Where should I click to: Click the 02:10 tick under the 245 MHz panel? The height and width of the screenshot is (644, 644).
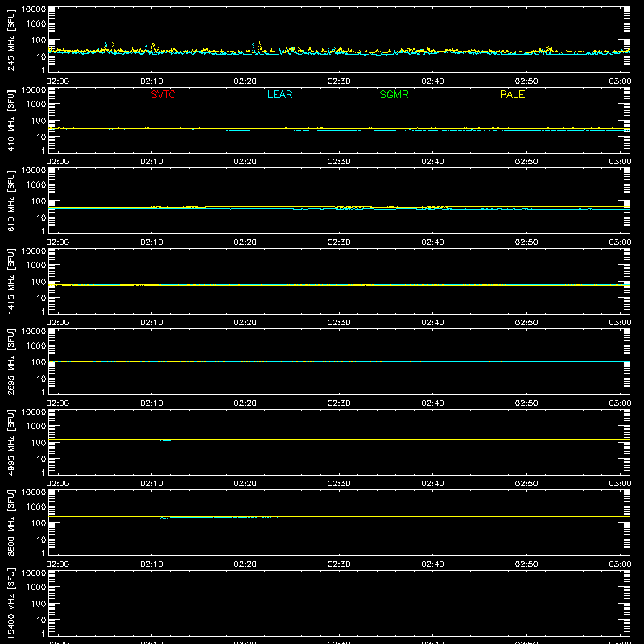[x=151, y=81]
